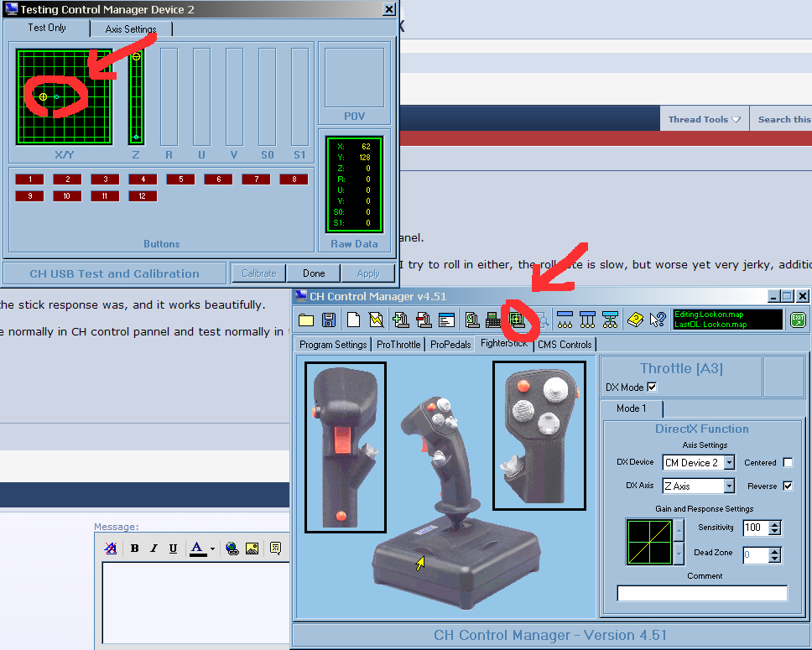Click the Done button
The width and height of the screenshot is (812, 650).
pos(314,273)
